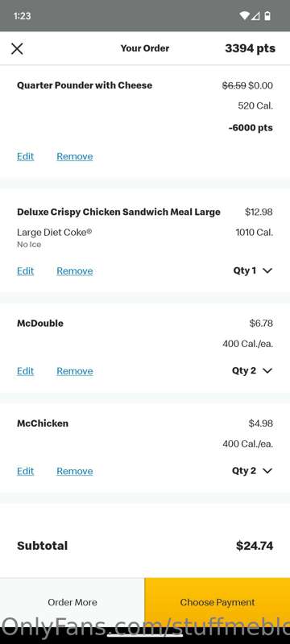Open Qty 2 dropdown for McChicken
This screenshot has height=644, width=290.
tap(252, 471)
